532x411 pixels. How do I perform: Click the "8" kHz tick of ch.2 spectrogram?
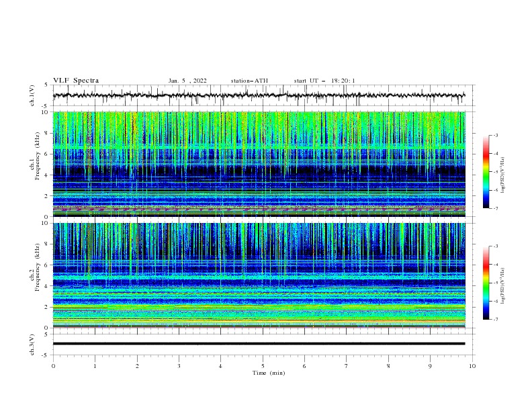47,244
